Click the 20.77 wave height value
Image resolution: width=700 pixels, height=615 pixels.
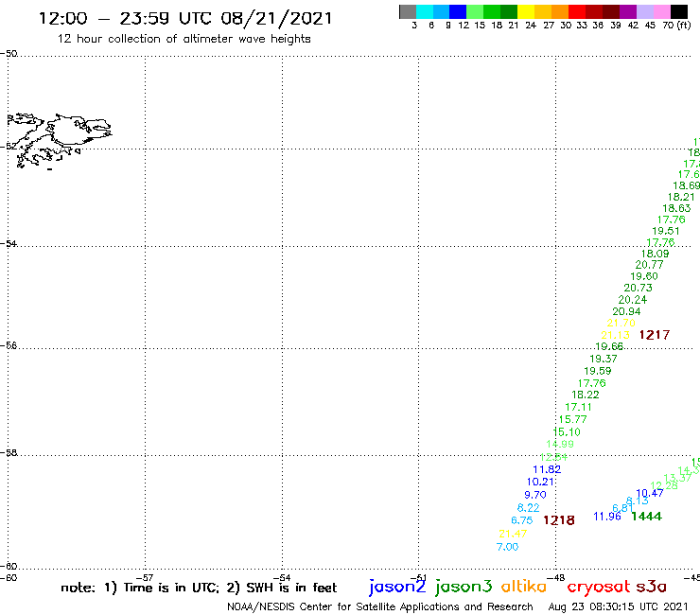(650, 265)
